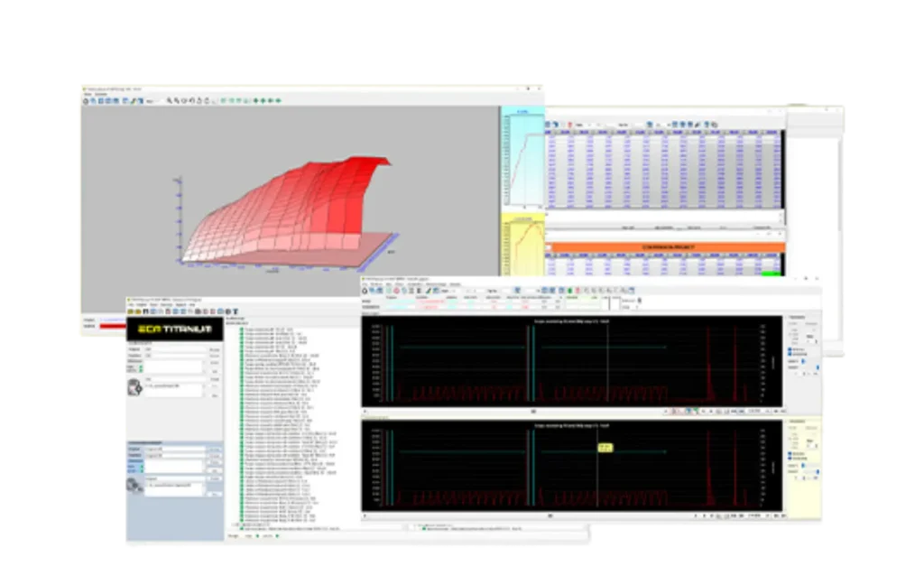The width and height of the screenshot is (924, 566).
Task: Open the dropdown in the table window toolbar
Action: (x=585, y=125)
